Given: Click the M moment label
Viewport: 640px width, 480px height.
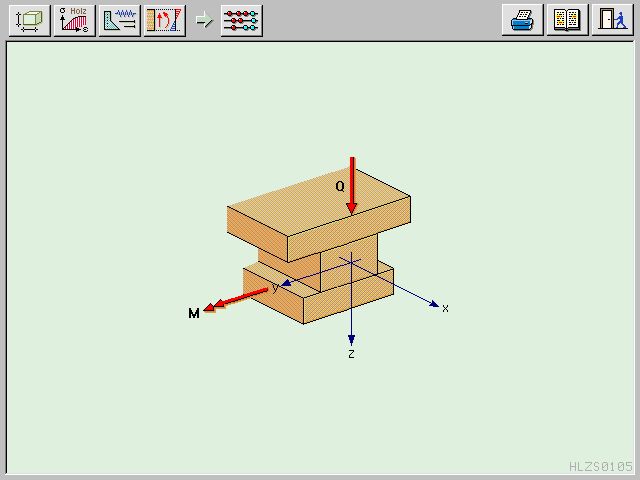Looking at the screenshot, I should [194, 314].
